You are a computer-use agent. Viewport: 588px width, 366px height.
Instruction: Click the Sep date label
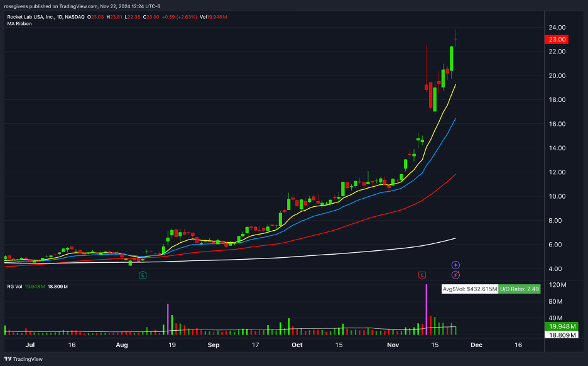coord(214,345)
